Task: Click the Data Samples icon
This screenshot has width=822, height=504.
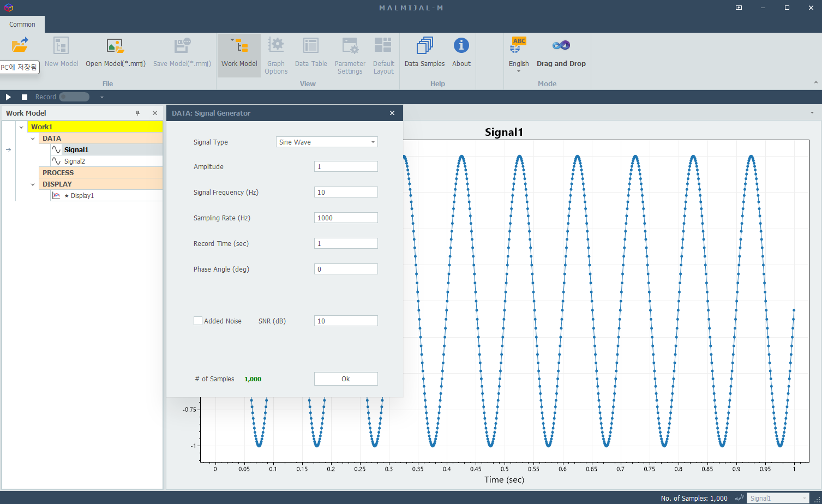Action: pos(424,46)
